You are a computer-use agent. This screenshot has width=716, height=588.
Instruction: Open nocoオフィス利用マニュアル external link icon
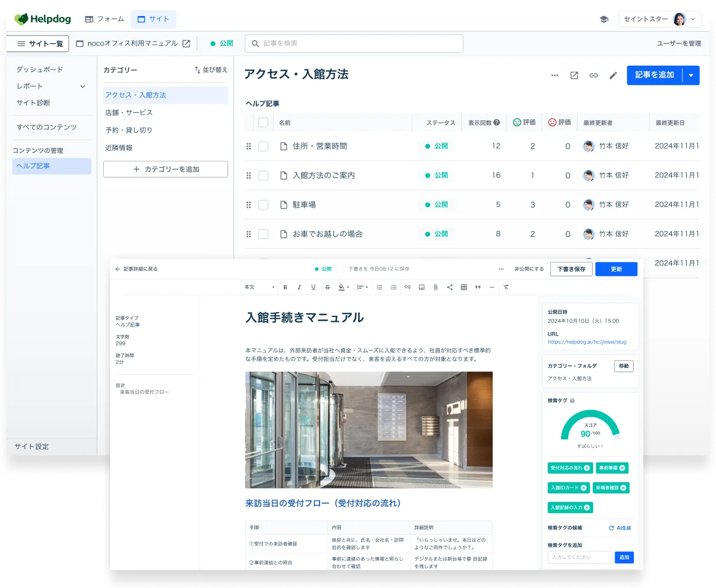[x=186, y=44]
